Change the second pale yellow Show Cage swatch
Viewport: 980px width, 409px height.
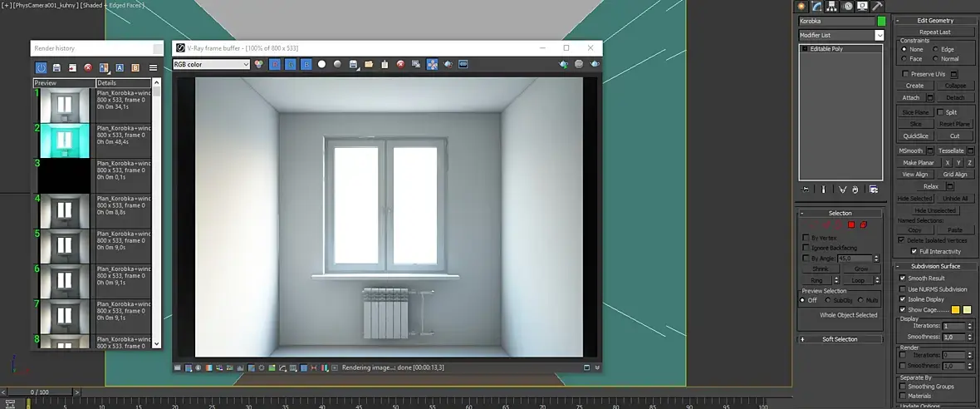point(968,310)
